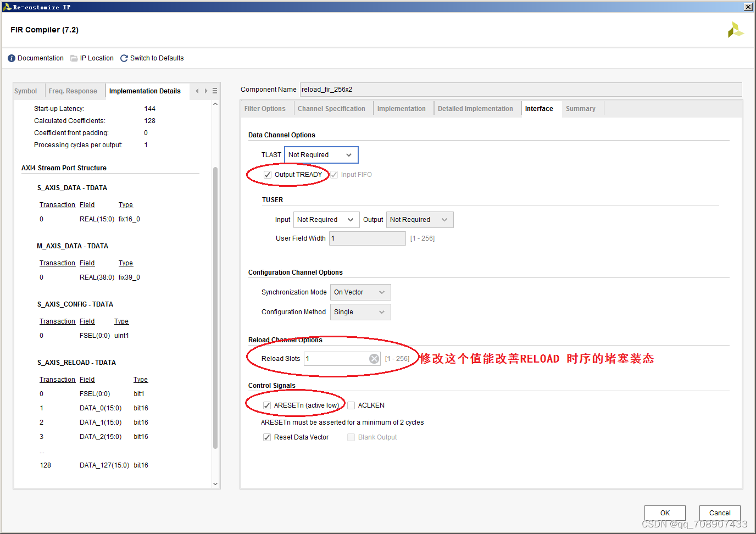756x534 pixels.
Task: Click the bit1 type entry
Action: coord(139,394)
